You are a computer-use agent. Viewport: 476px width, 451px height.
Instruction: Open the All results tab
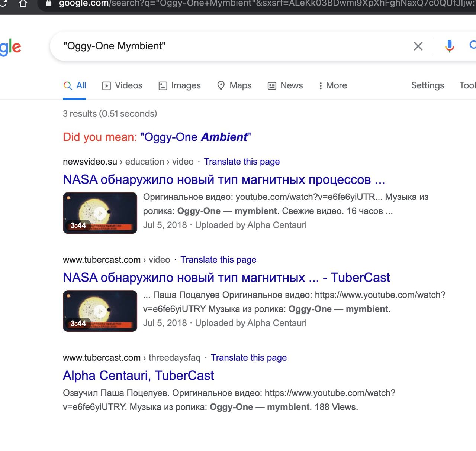(x=75, y=85)
